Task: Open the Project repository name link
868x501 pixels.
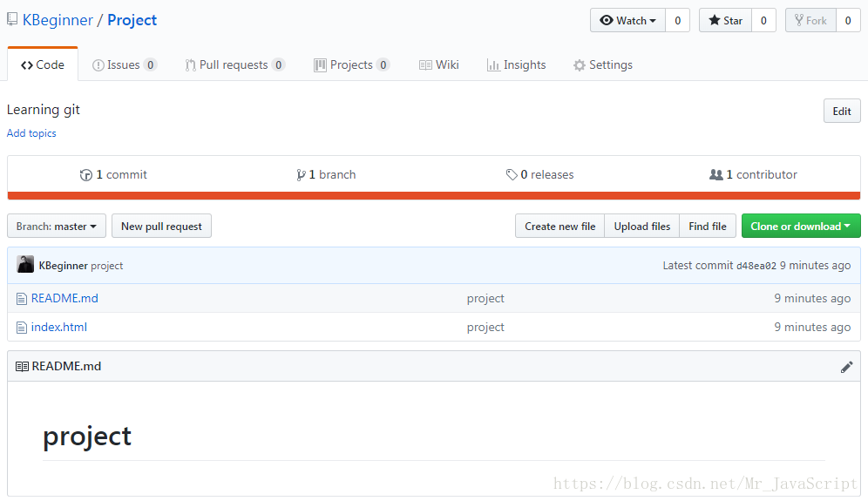Action: coord(132,20)
